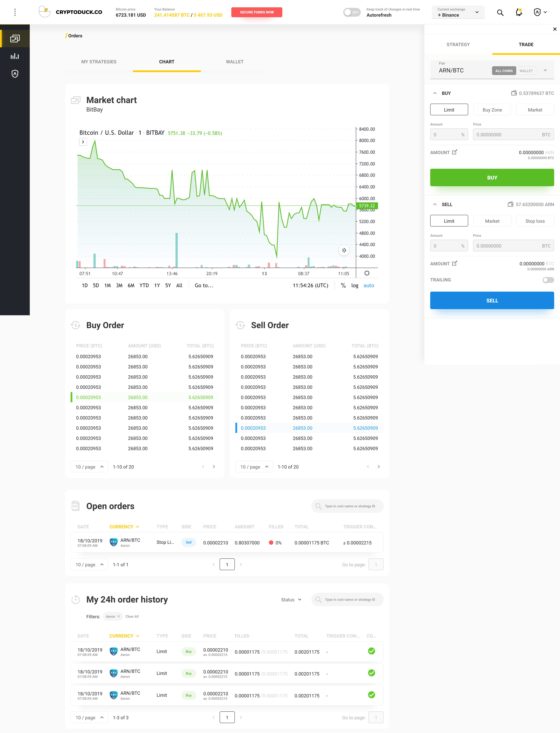Enable the TRAILING toggle
560x733 pixels.
(x=548, y=280)
